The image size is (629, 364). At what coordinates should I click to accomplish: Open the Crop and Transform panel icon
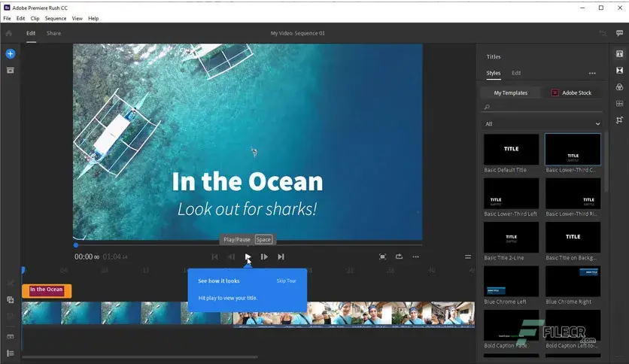619,120
